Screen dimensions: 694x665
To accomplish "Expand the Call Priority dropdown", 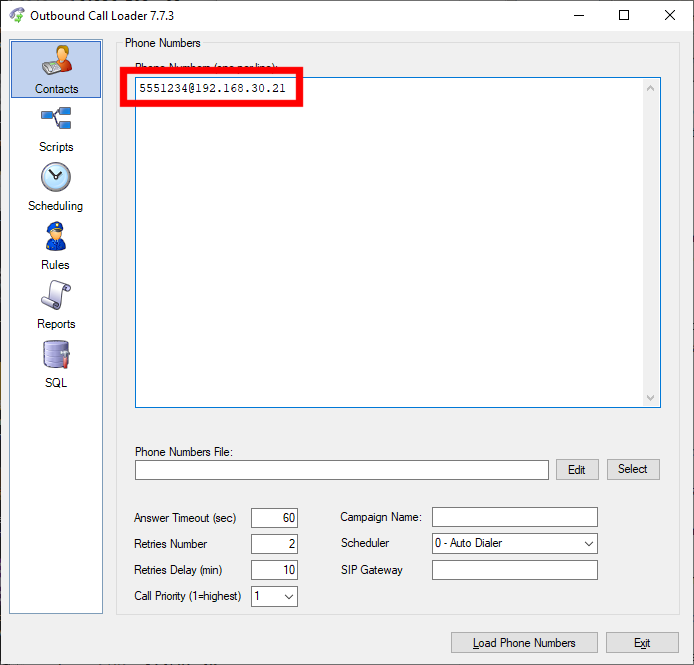I will pyautogui.click(x=288, y=596).
